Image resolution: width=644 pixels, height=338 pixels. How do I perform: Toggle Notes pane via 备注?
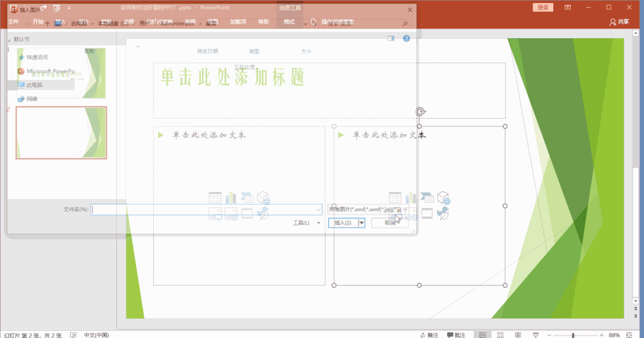429,334
